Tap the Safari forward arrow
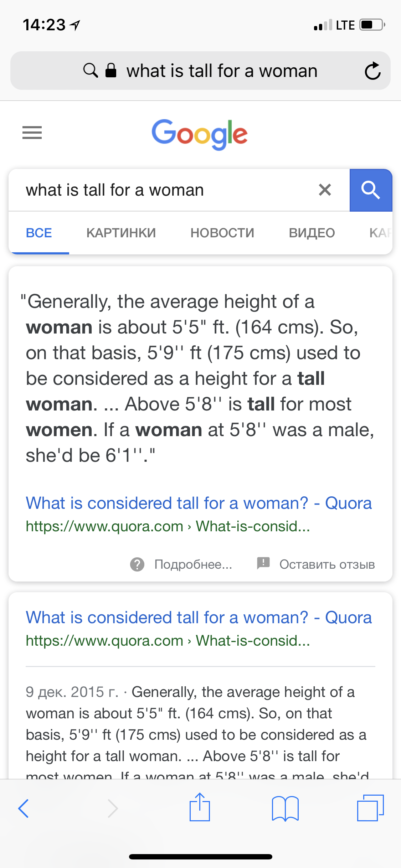Screen dimensions: 401x868 [113, 808]
